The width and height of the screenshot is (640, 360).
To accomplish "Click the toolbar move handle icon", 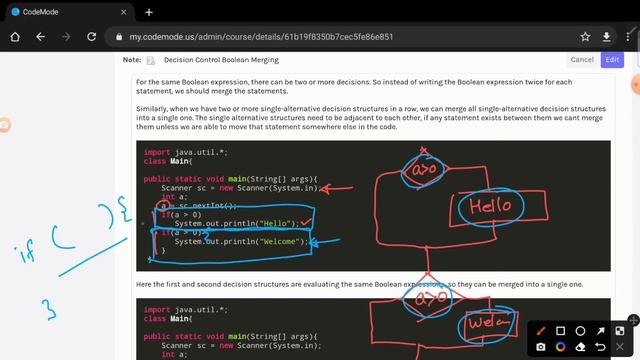I will (633, 320).
